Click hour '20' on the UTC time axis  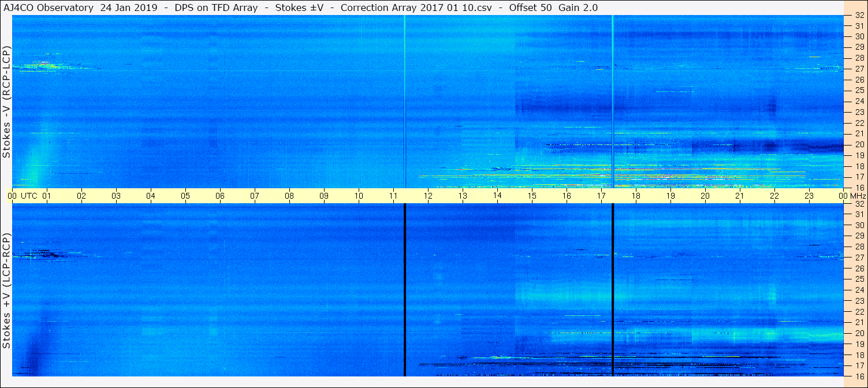[x=705, y=196]
